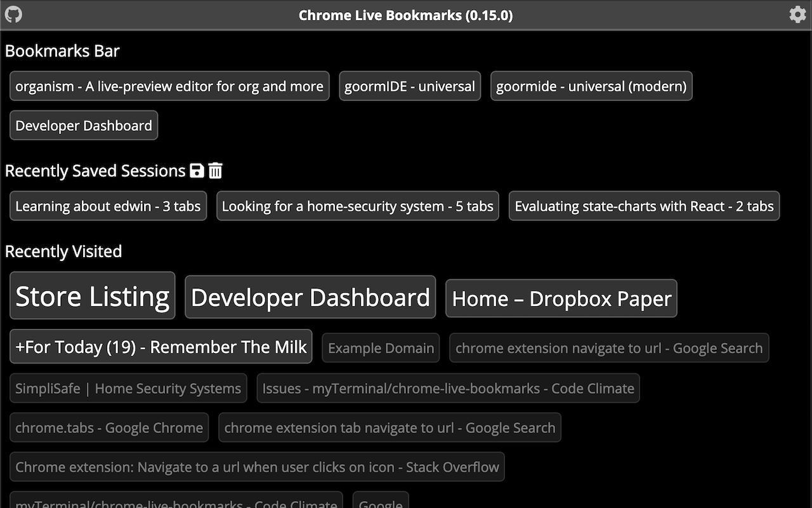Open "goormIDE - universal" from Bookmarks Bar
This screenshot has height=508, width=812.
point(410,86)
